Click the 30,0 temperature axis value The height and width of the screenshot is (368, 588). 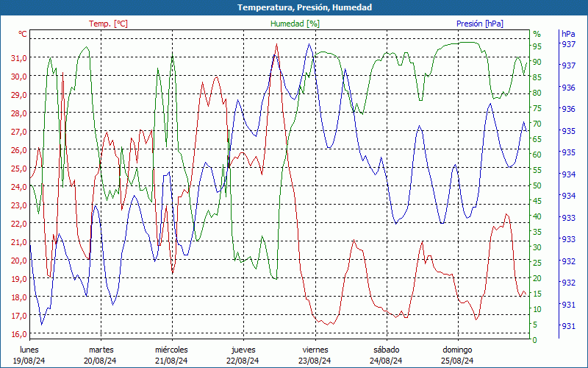19,77
